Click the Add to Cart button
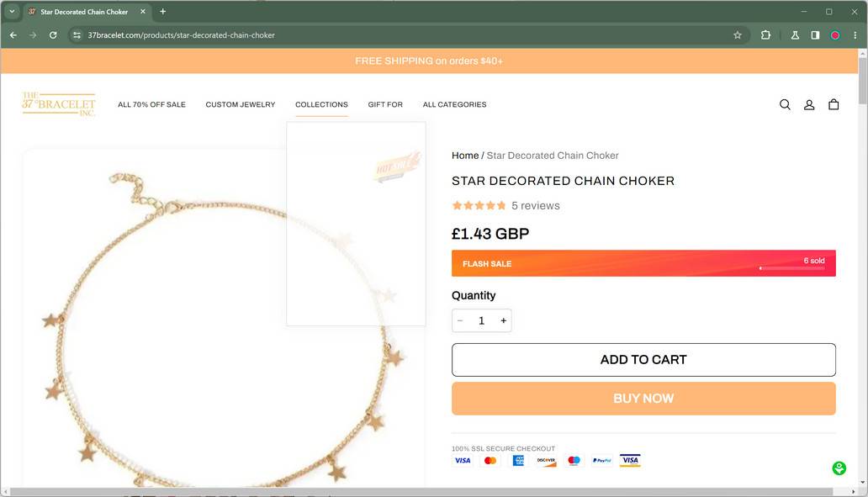 pyautogui.click(x=643, y=360)
